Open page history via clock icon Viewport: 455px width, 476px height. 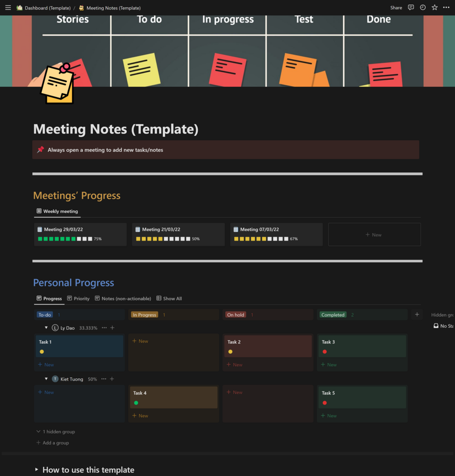tap(422, 7)
